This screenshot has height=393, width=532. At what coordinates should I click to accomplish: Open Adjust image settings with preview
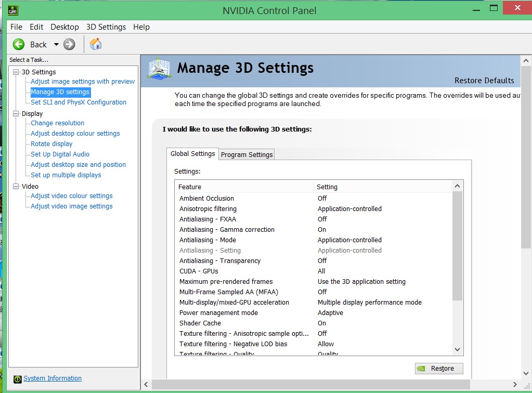pos(83,82)
